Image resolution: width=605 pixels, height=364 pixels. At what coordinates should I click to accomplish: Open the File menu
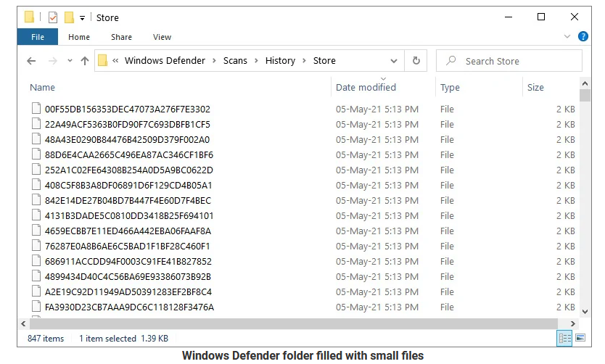(38, 37)
